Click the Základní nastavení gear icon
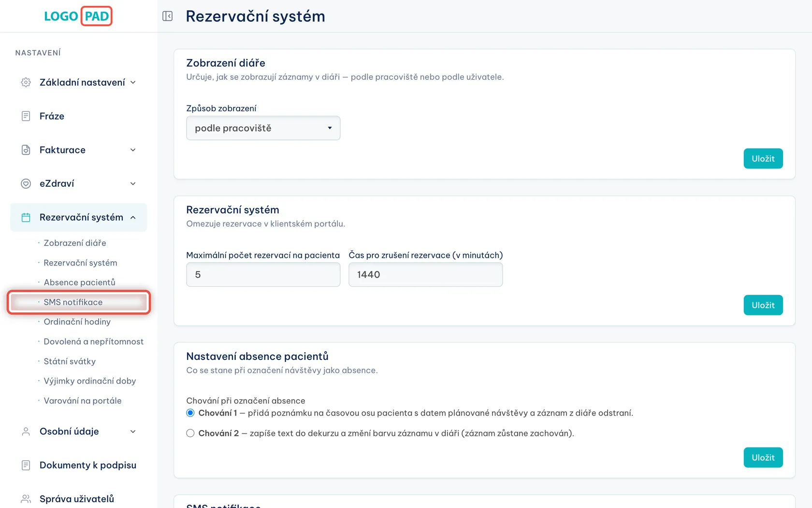The image size is (812, 508). (26, 82)
